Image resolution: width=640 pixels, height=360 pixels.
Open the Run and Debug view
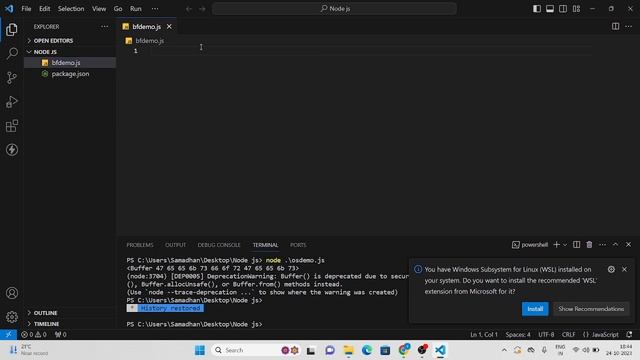(x=12, y=102)
